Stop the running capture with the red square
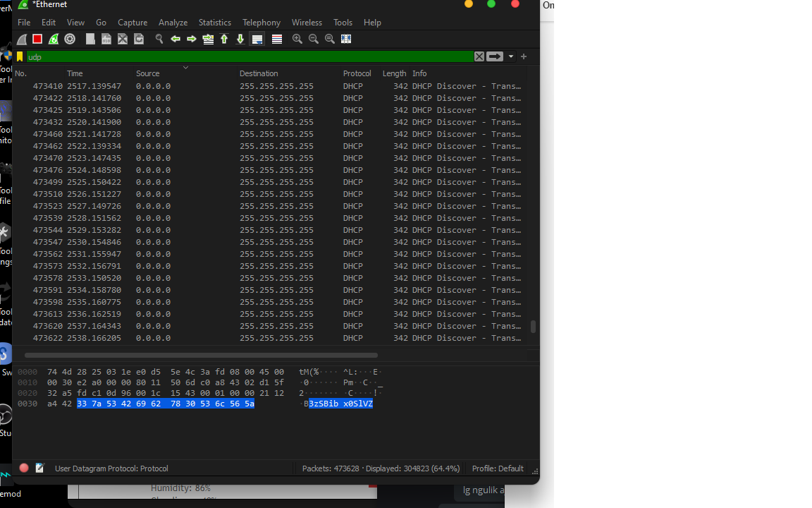The image size is (812, 508). tap(37, 39)
